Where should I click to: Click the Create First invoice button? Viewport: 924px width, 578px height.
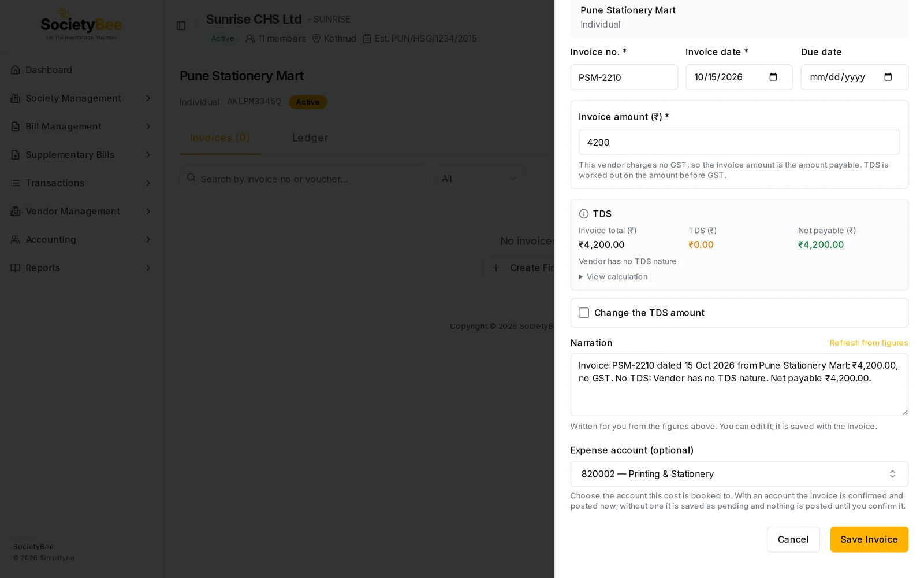pyautogui.click(x=520, y=268)
